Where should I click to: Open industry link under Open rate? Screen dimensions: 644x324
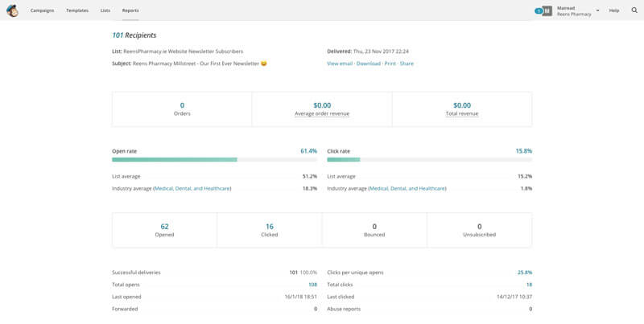tap(192, 189)
